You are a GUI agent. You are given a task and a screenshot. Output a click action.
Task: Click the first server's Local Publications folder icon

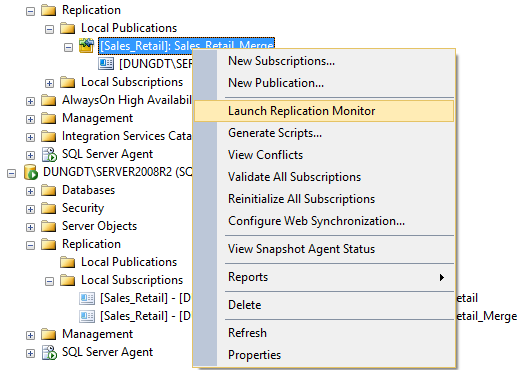68,28
